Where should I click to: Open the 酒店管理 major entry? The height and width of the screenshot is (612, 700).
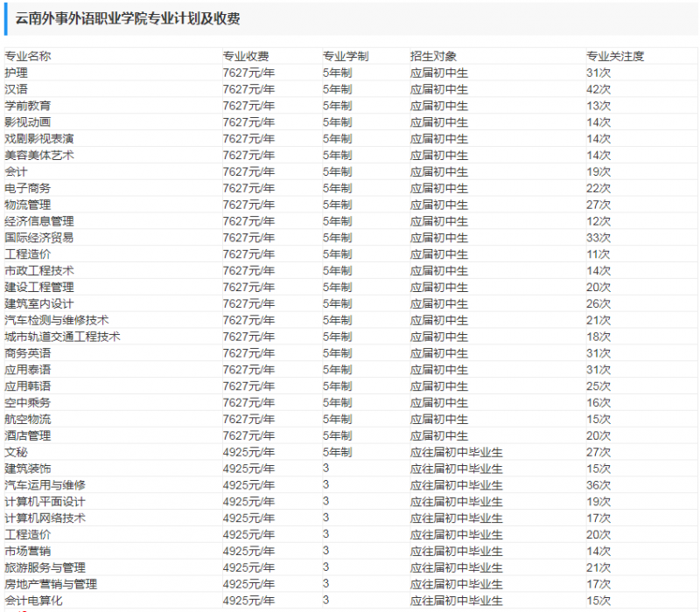(x=27, y=435)
